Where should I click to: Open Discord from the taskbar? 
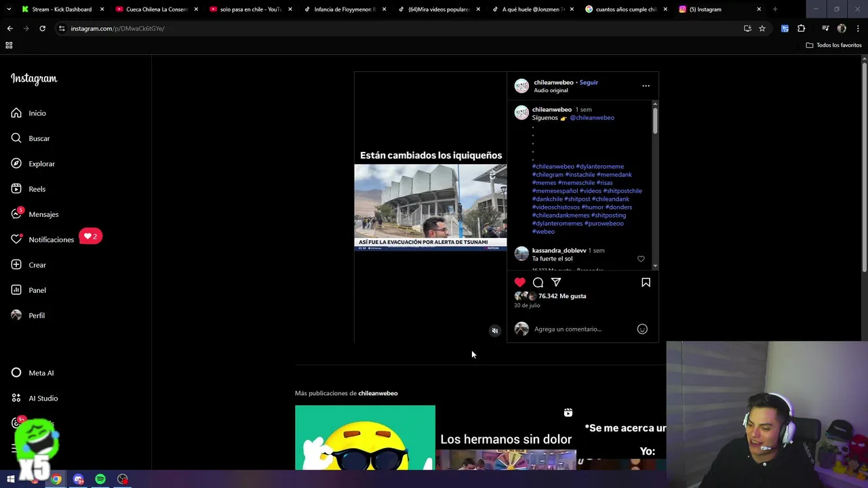pyautogui.click(x=79, y=479)
